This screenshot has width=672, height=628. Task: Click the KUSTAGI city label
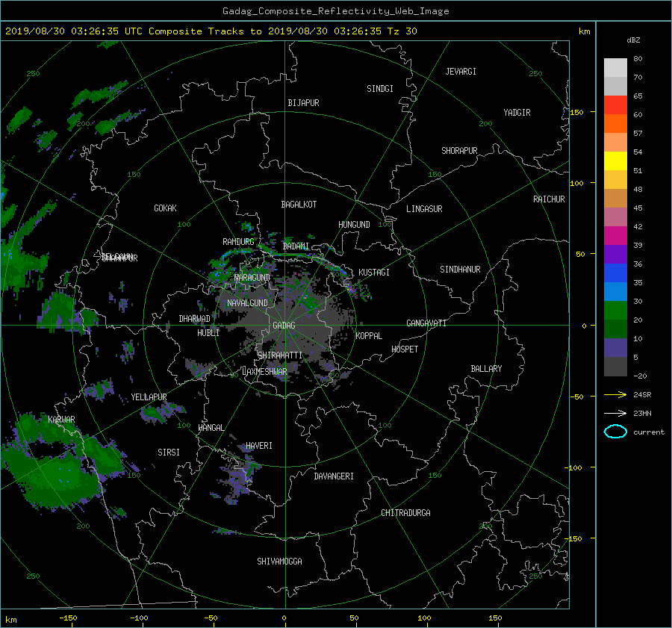tap(374, 273)
